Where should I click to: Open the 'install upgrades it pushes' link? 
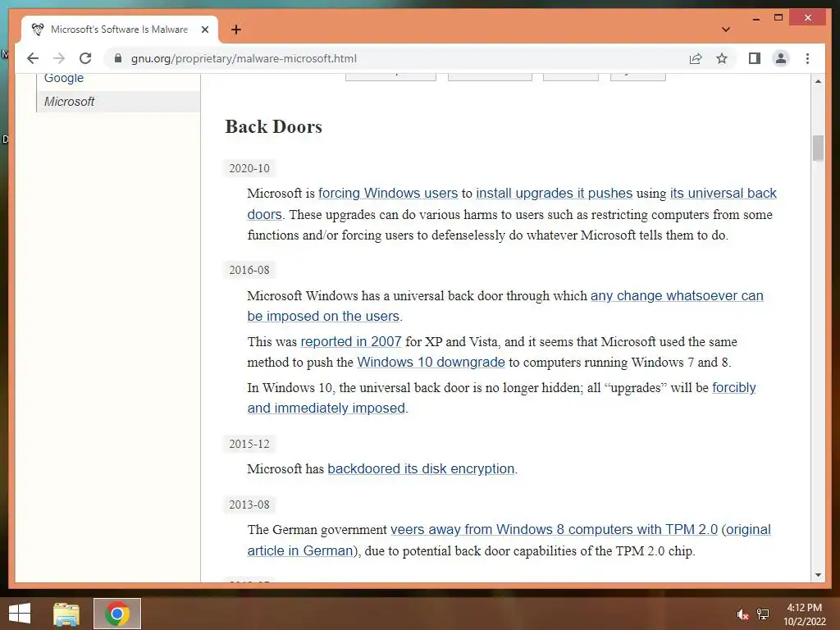click(x=555, y=193)
